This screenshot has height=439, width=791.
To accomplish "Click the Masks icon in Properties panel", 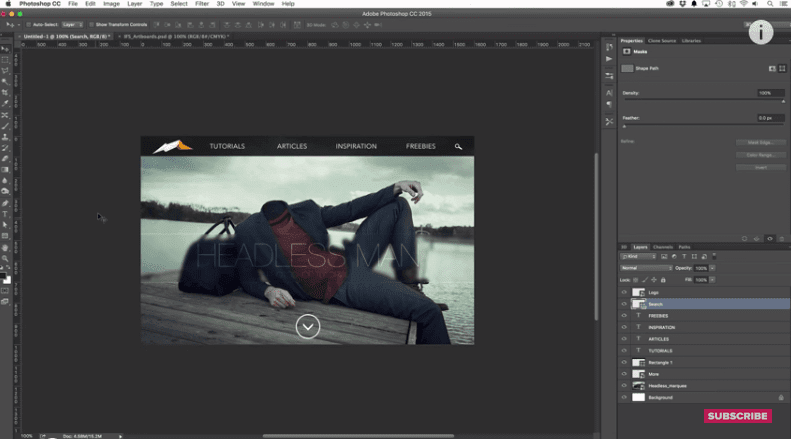I will [627, 51].
